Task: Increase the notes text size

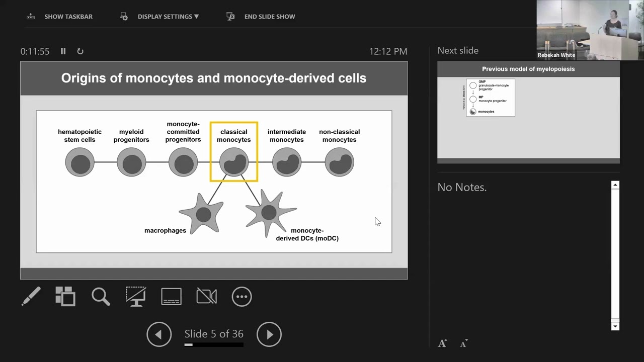Action: point(442,344)
